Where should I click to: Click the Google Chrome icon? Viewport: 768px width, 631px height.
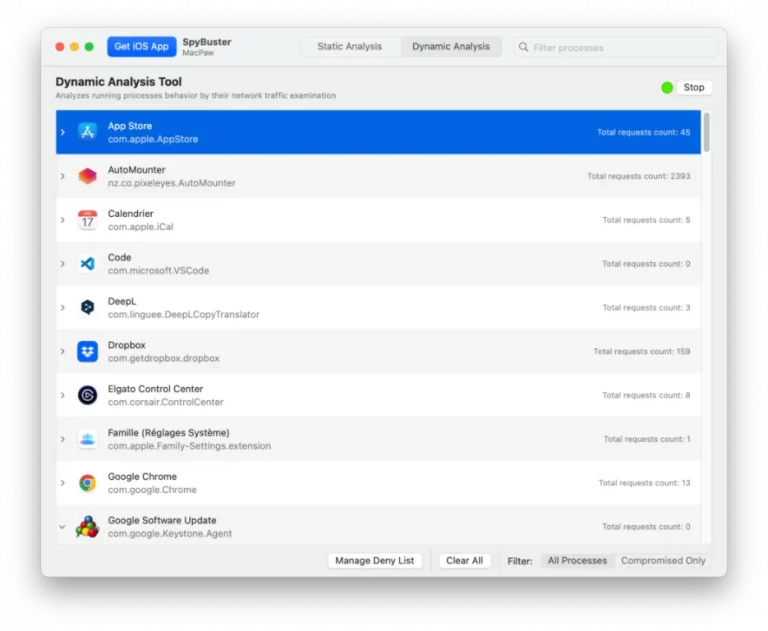tap(87, 483)
